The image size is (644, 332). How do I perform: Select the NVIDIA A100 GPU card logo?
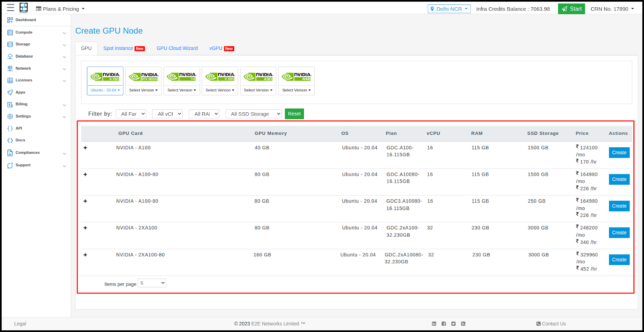[x=105, y=76]
